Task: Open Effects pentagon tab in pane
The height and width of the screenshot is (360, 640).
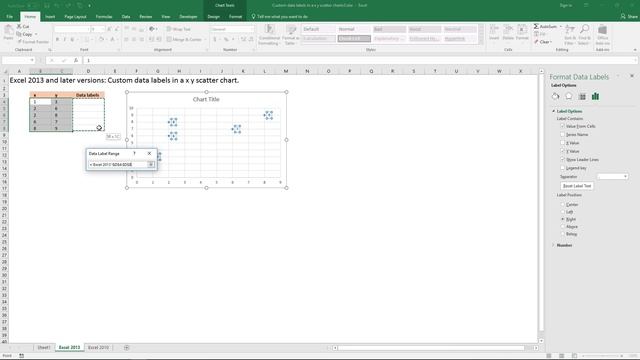Action: pos(569,97)
